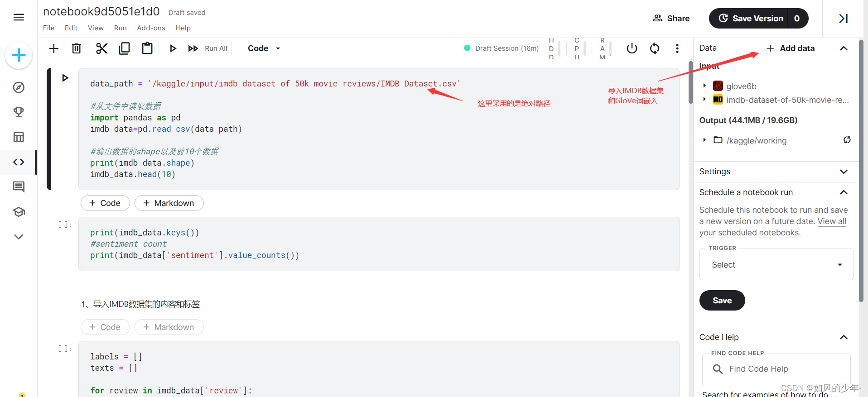Click the HDD usage meter
The image size is (868, 397).
click(554, 48)
